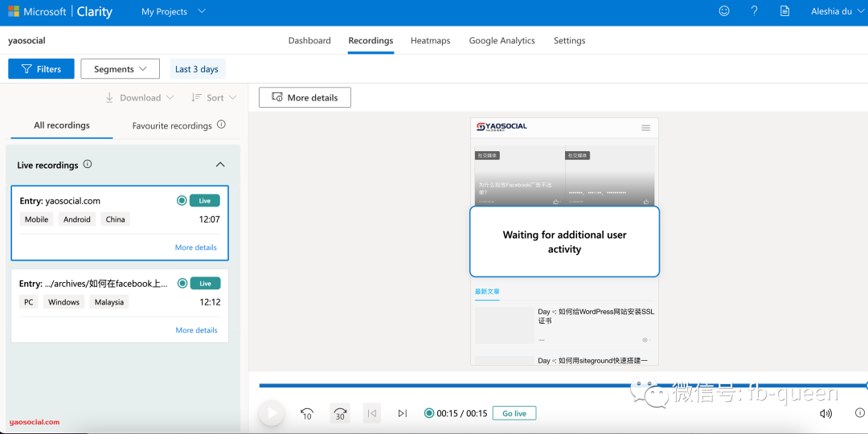Open the Google Analytics tab

pyautogui.click(x=502, y=40)
